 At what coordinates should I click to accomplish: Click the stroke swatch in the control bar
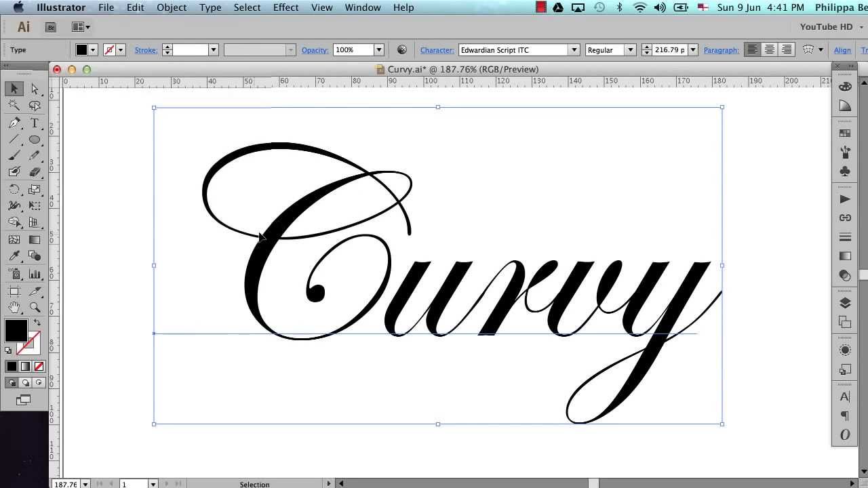pyautogui.click(x=108, y=49)
